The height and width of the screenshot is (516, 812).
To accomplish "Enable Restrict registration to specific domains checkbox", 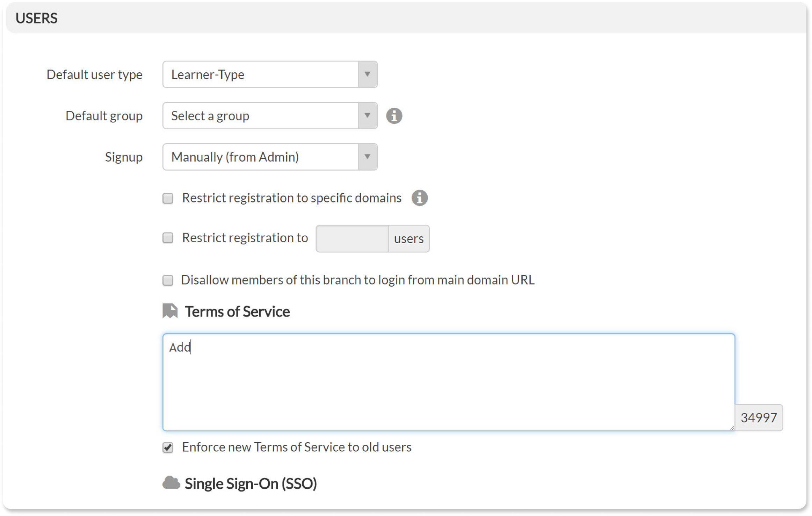I will (x=168, y=199).
